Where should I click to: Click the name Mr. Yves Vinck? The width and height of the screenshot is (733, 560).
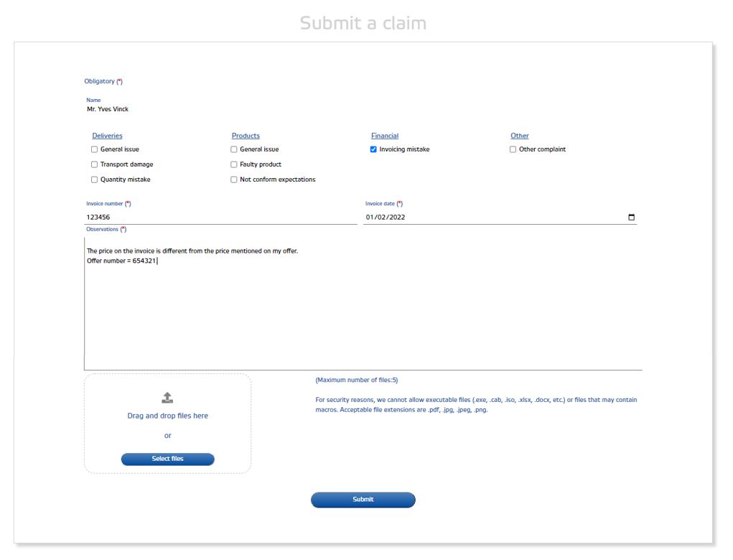[x=108, y=109]
